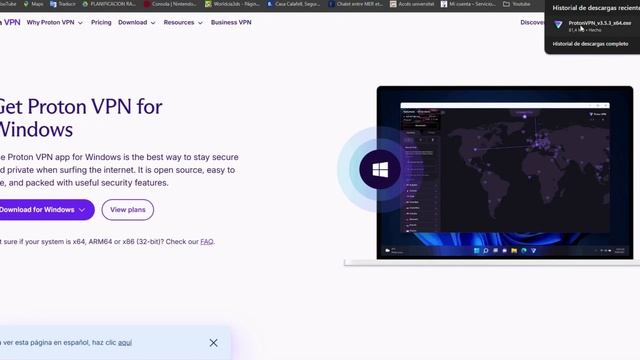The height and width of the screenshot is (360, 640).
Task: Open the Business VPN page
Action: coord(231,22)
